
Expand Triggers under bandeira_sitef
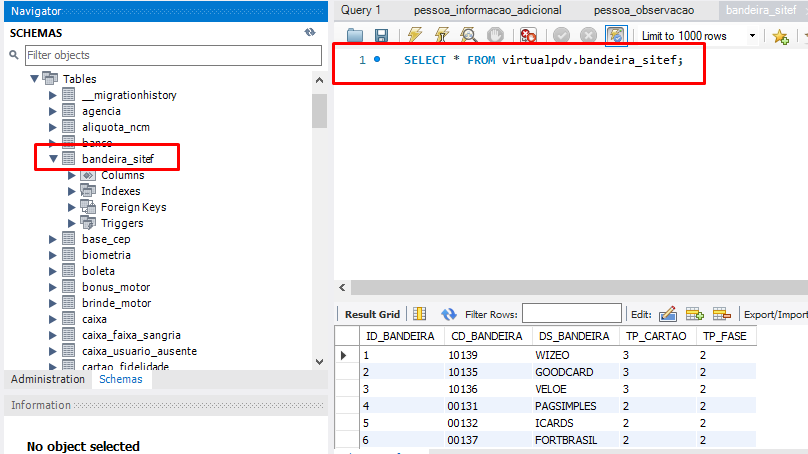[x=72, y=223]
